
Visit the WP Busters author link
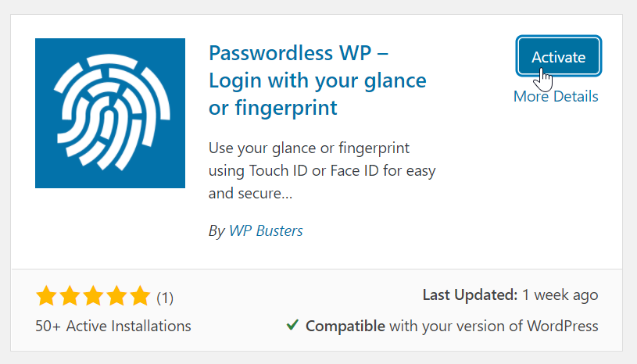(266, 230)
